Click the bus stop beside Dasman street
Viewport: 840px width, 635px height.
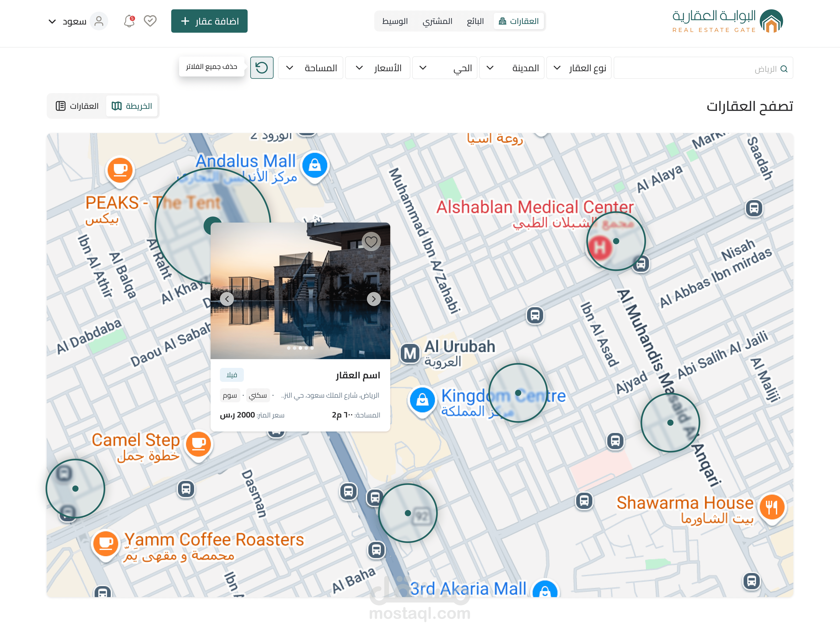click(x=186, y=489)
